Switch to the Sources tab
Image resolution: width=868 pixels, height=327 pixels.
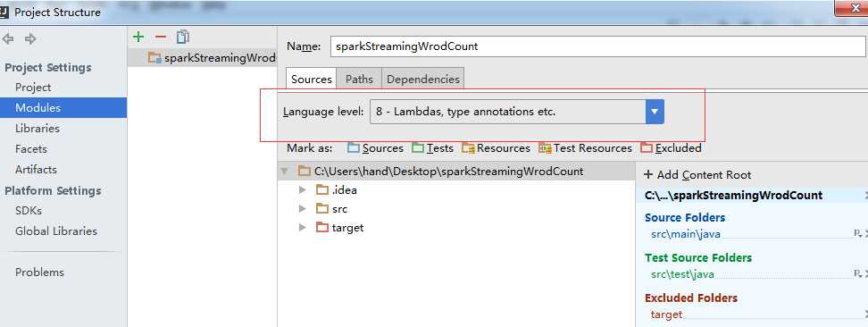tap(311, 79)
